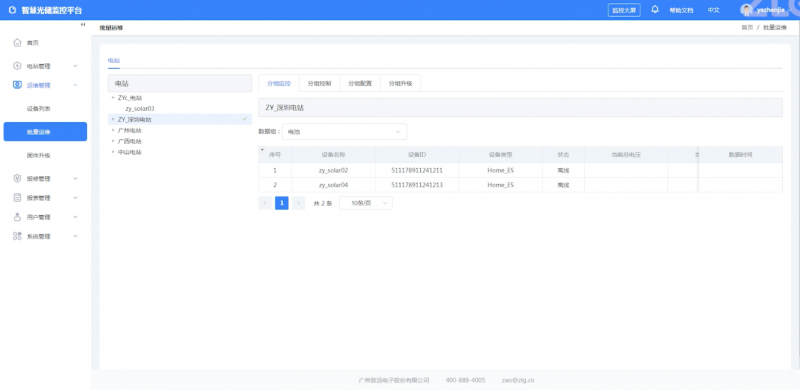Collapse the ZYc_电站 tree node
This screenshot has height=390, width=800.
click(x=113, y=98)
